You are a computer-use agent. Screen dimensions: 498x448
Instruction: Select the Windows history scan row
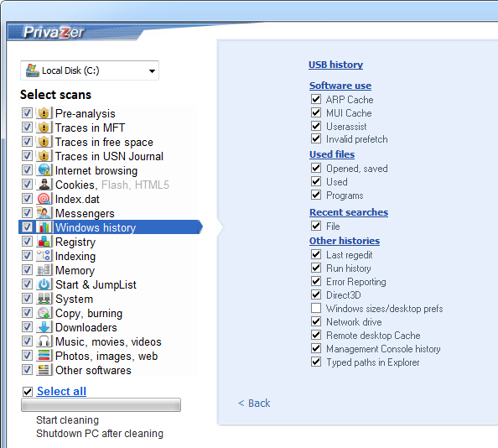click(110, 227)
